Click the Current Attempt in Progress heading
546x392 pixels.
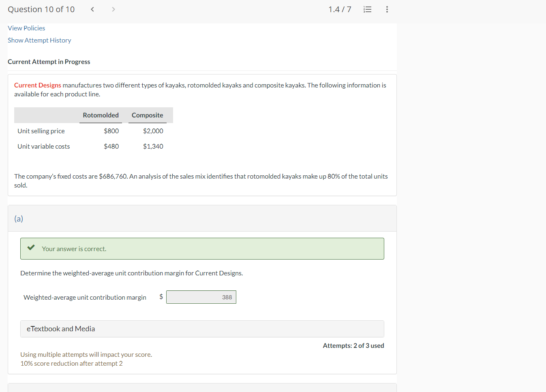tap(49, 62)
